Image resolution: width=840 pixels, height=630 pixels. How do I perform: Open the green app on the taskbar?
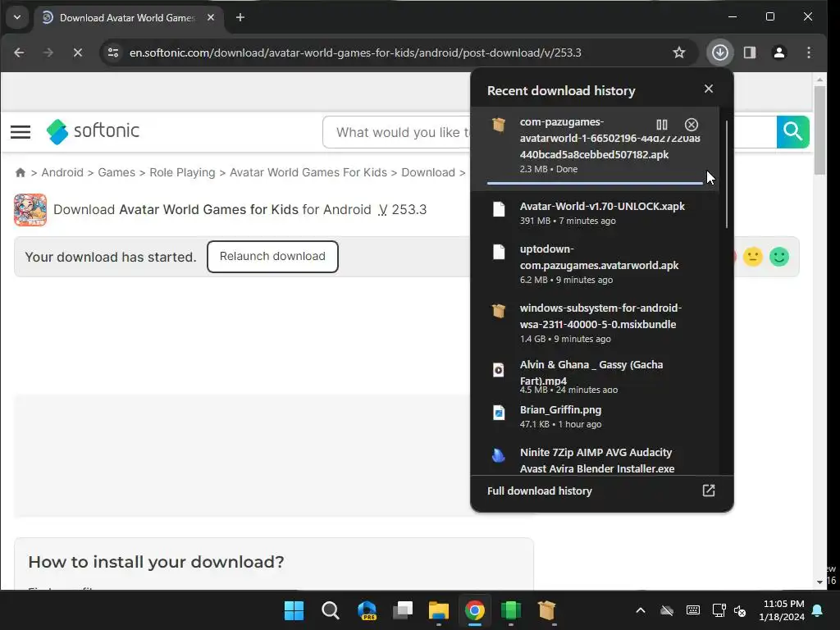510,610
